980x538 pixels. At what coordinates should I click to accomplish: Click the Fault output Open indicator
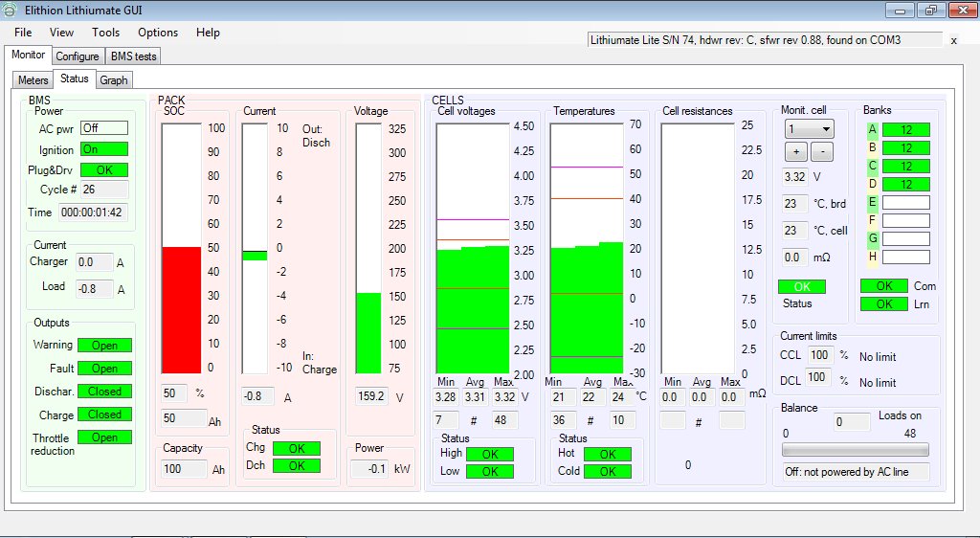pos(104,369)
